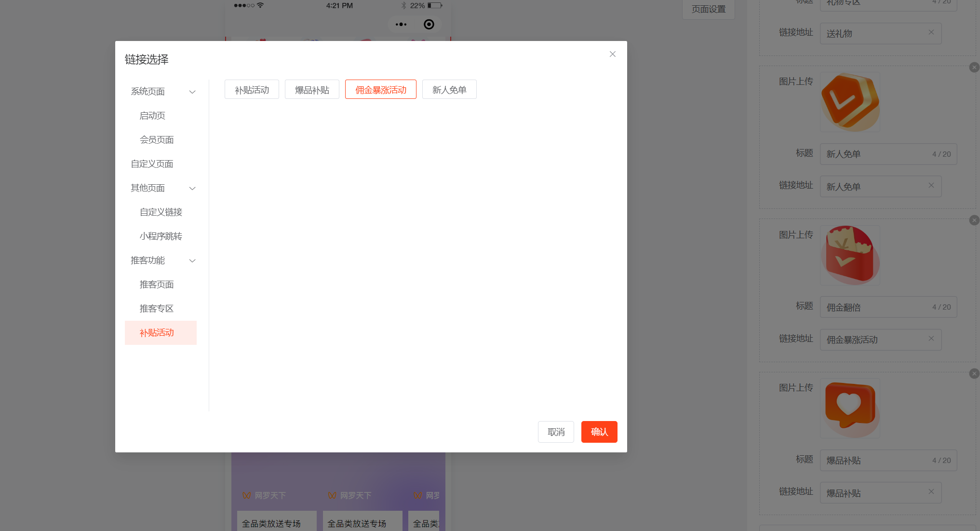The height and width of the screenshot is (531, 980).
Task: Clear the 佣金暴涨活动 link address field
Action: coord(931,339)
